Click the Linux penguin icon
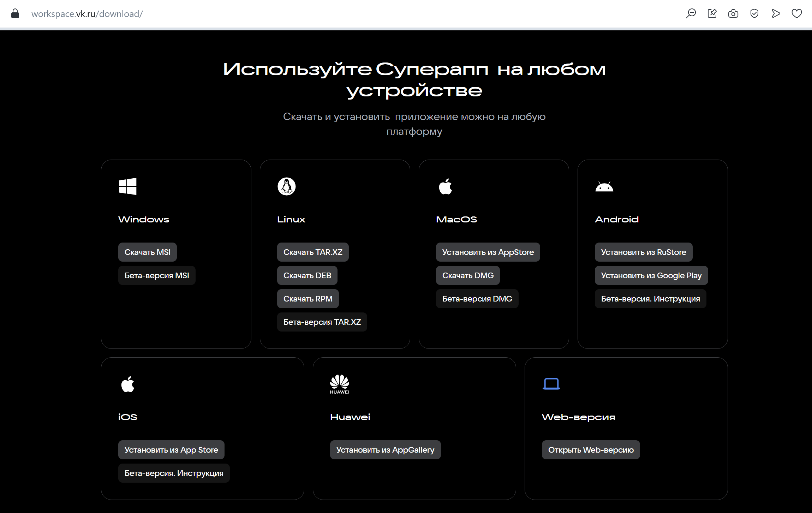 pos(286,186)
